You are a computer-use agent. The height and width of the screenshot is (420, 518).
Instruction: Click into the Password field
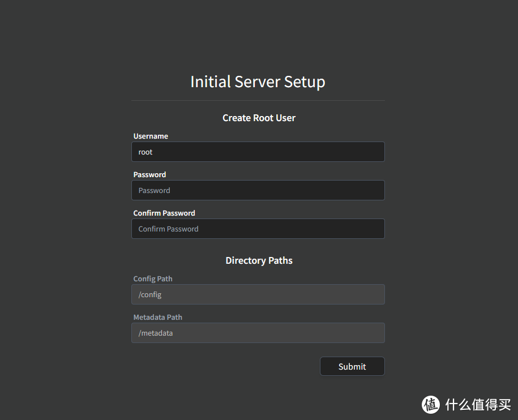point(258,190)
